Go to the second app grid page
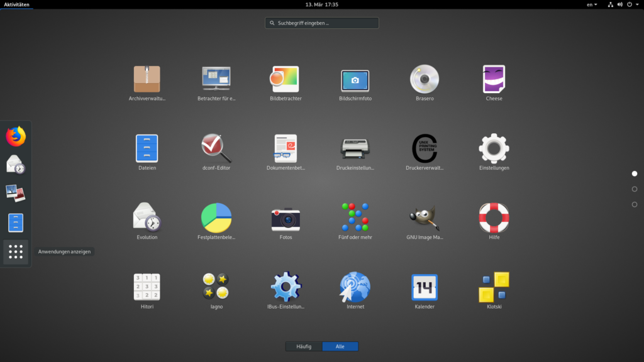This screenshot has width=644, height=362. pyautogui.click(x=635, y=189)
